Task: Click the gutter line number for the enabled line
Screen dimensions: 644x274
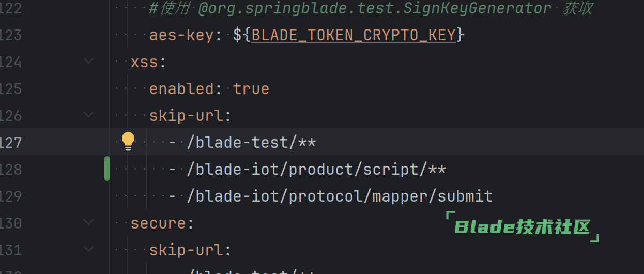Action: pos(10,88)
